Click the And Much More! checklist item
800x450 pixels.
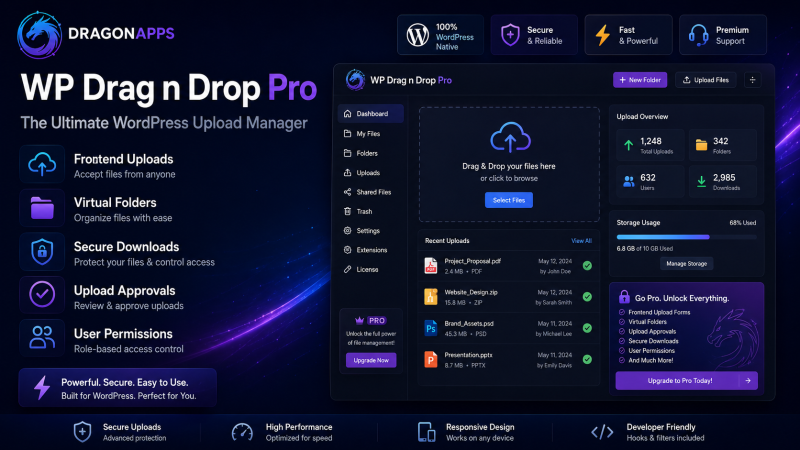click(646, 360)
